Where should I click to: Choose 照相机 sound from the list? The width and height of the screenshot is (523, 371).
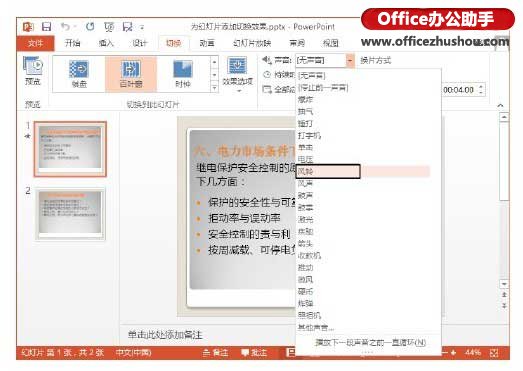pyautogui.click(x=368, y=315)
